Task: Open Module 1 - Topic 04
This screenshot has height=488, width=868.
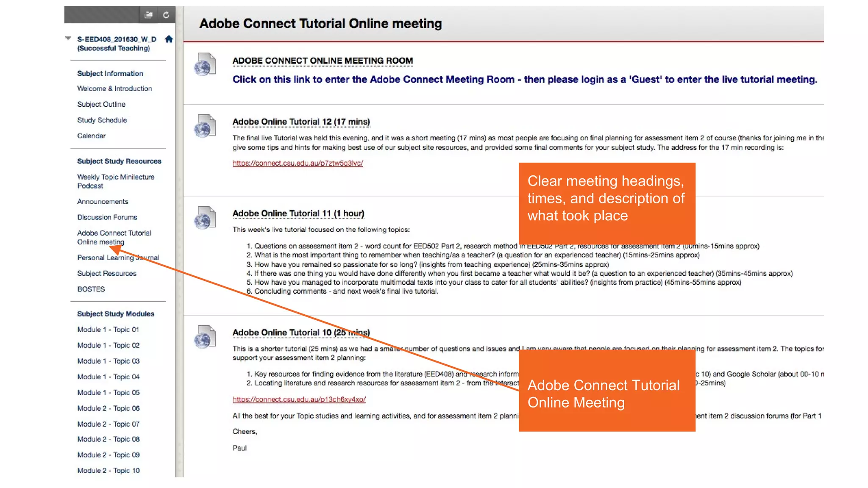Action: (x=108, y=377)
